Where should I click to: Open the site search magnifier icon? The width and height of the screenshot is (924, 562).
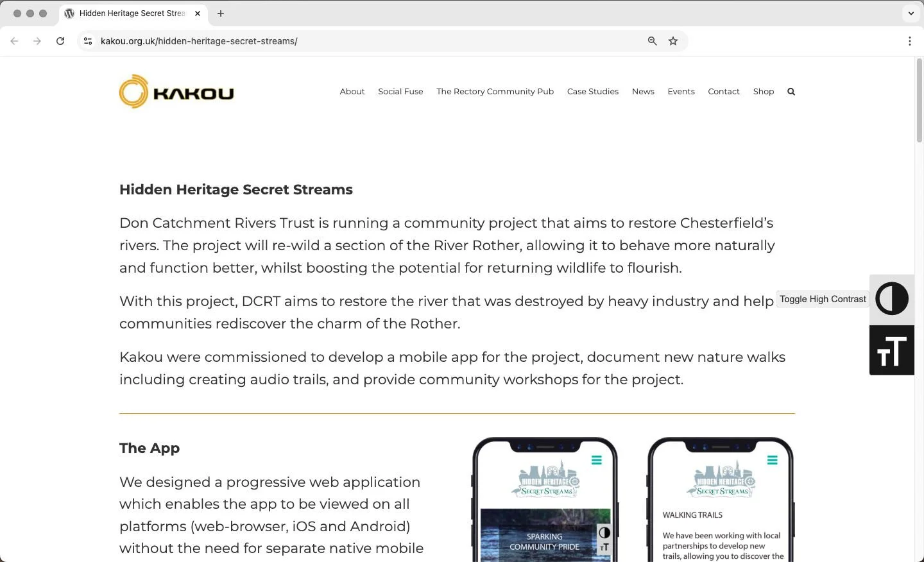coord(791,92)
